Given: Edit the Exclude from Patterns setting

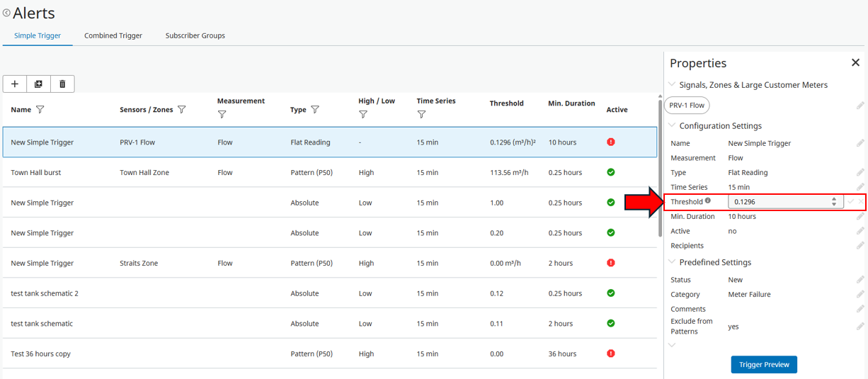Looking at the screenshot, I should pos(860,327).
